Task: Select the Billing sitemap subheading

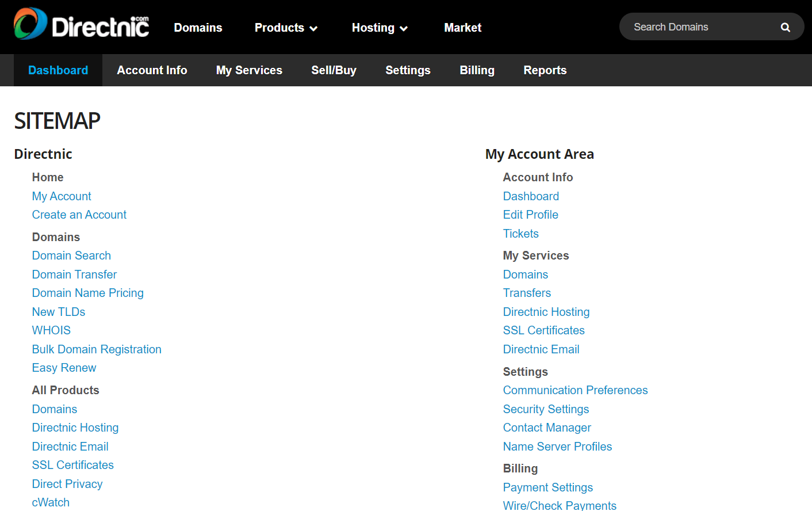Action: [520, 468]
